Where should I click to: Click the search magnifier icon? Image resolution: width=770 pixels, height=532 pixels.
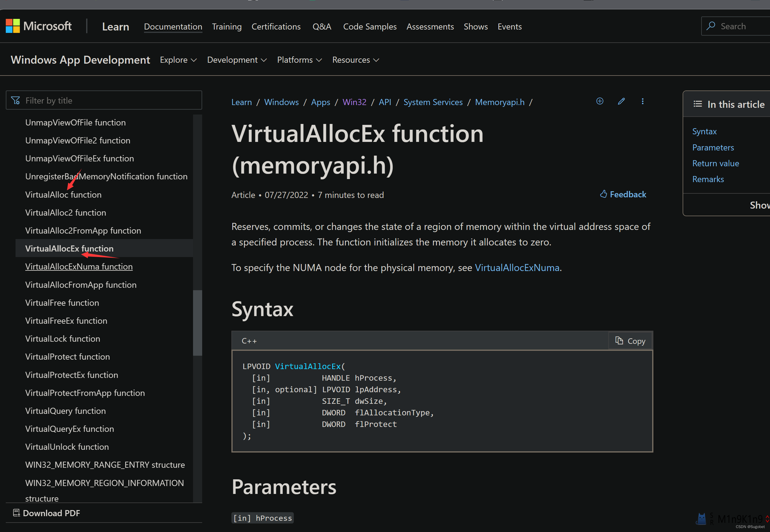point(711,26)
